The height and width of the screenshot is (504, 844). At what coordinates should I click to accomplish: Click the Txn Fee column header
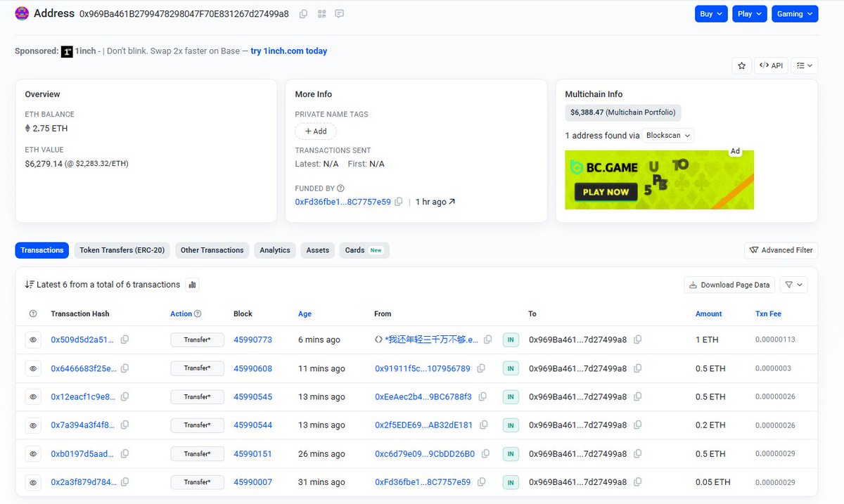coord(768,314)
